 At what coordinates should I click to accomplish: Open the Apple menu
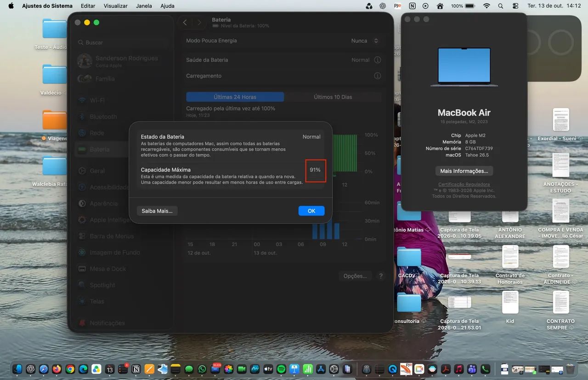point(11,6)
